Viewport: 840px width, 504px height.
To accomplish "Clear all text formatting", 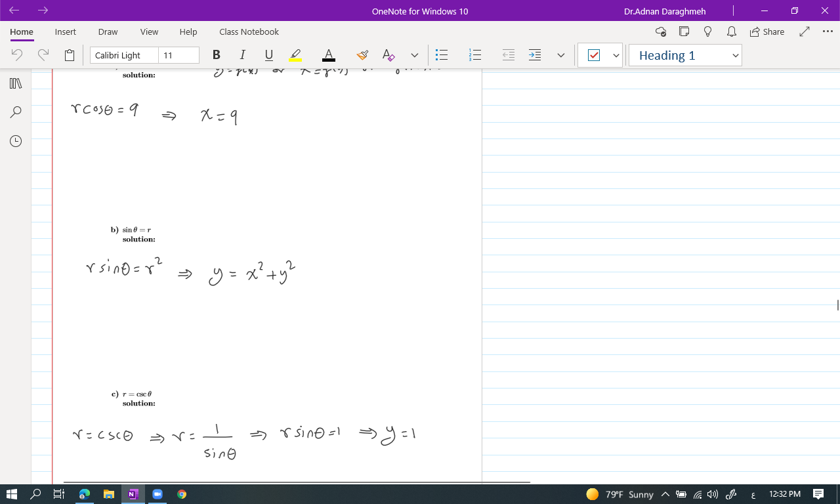I will click(x=388, y=55).
